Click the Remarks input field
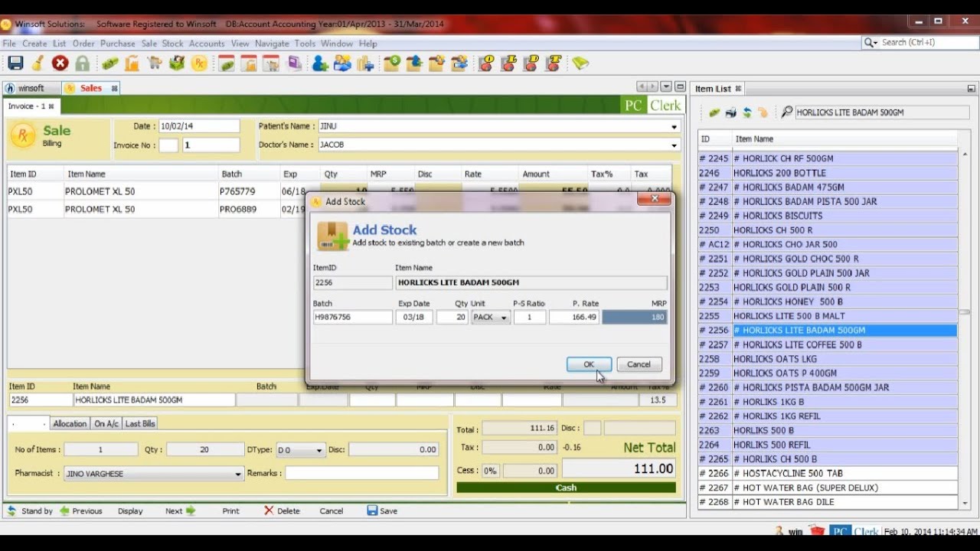980x551 pixels. (x=361, y=474)
